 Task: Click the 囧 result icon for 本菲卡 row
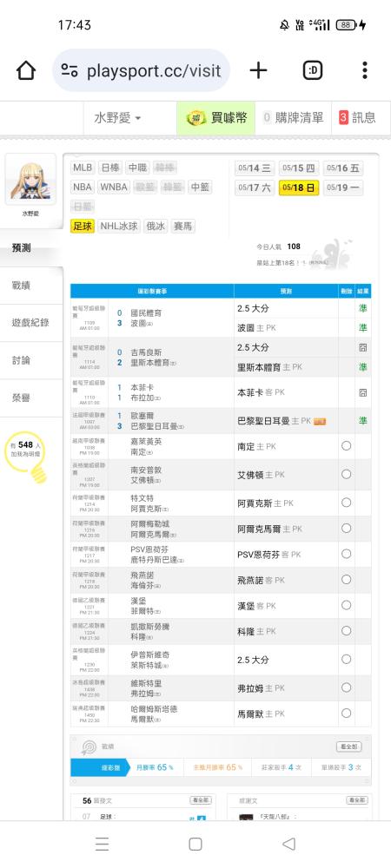(x=362, y=392)
